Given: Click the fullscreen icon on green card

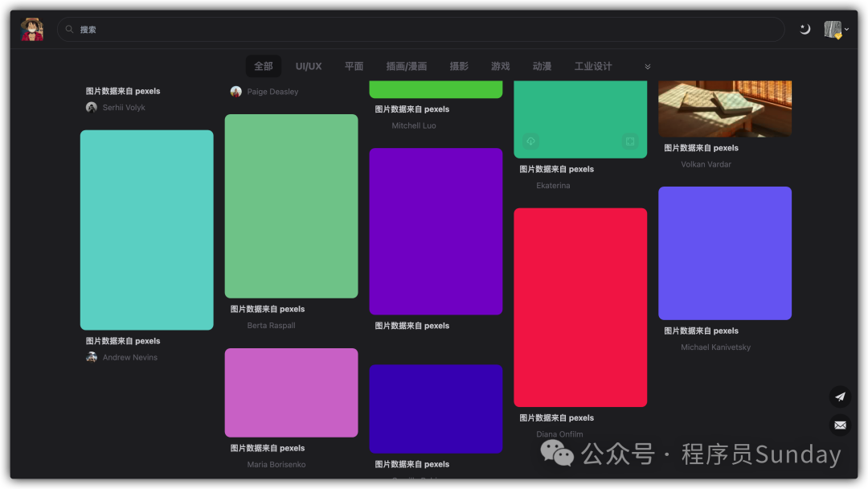Looking at the screenshot, I should [630, 142].
